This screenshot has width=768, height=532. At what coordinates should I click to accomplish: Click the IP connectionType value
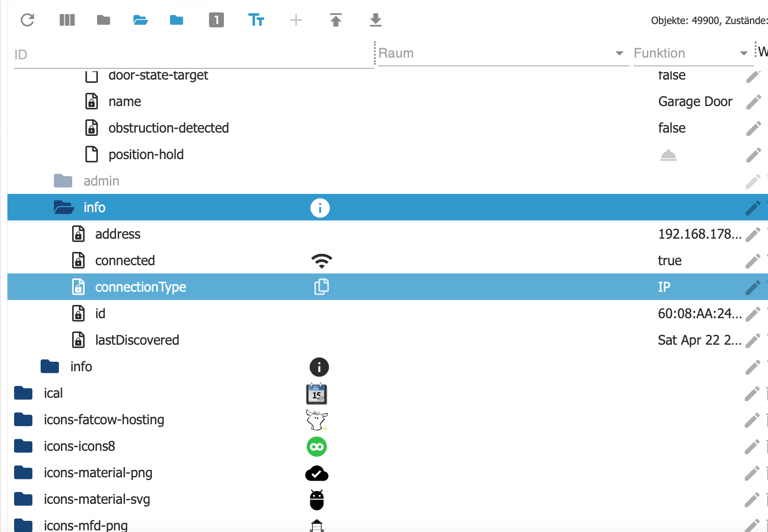click(x=664, y=287)
